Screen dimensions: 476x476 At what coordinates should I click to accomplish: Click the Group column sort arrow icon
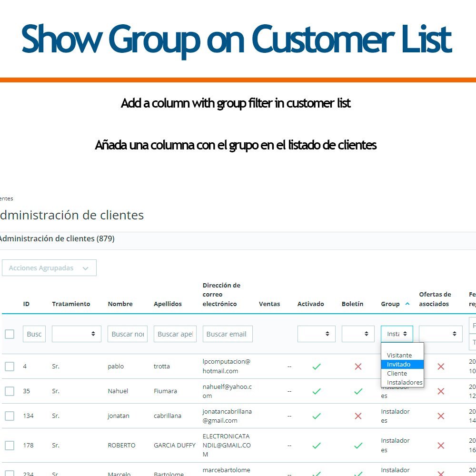[x=407, y=304]
